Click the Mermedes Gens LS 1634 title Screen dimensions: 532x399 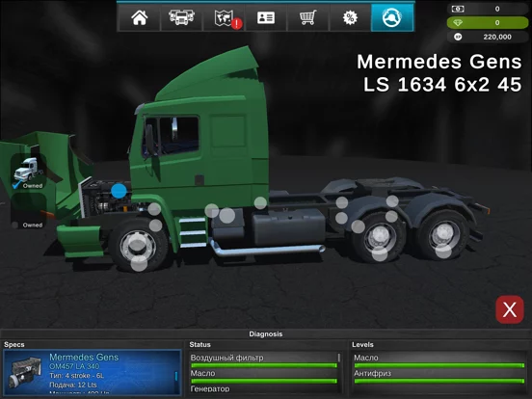pos(439,73)
